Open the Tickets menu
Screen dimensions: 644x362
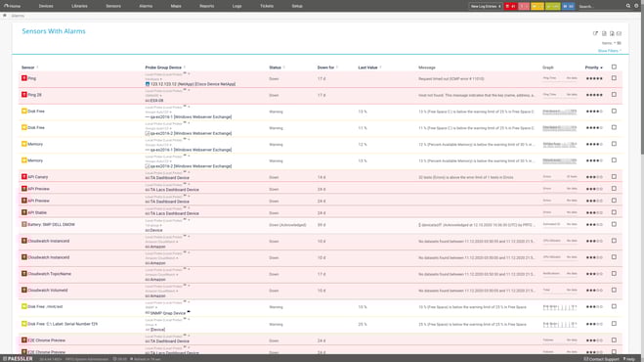coord(267,6)
